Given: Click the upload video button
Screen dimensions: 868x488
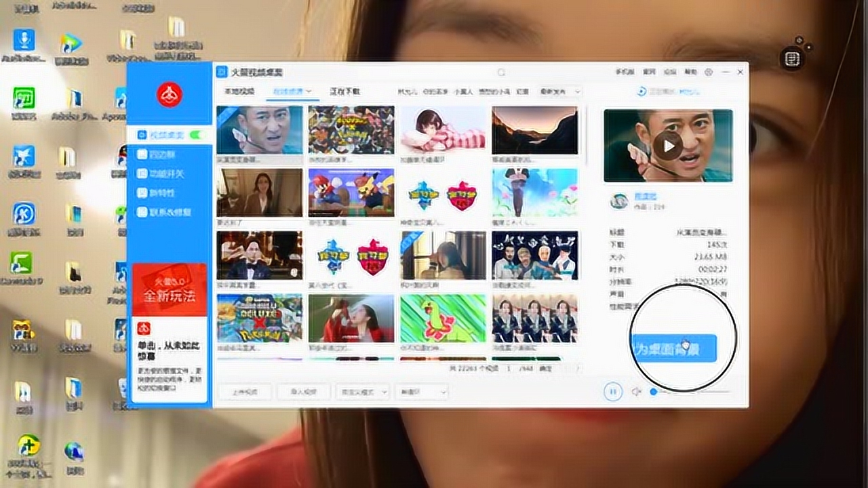Looking at the screenshot, I should click(x=244, y=391).
